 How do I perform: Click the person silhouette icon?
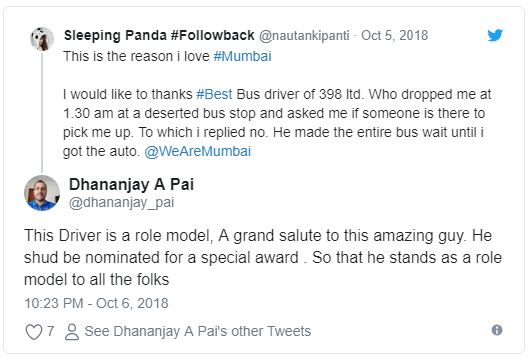pos(72,331)
